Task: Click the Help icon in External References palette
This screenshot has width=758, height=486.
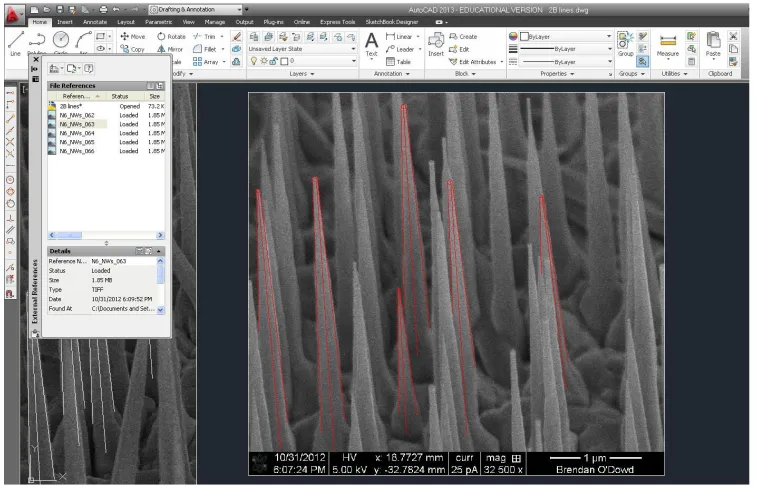Action: pos(88,68)
